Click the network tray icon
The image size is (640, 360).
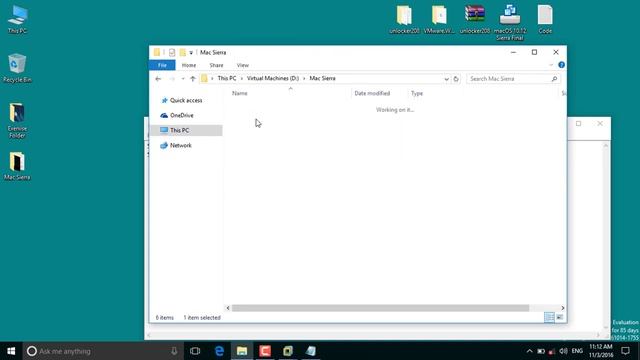pos(552,351)
